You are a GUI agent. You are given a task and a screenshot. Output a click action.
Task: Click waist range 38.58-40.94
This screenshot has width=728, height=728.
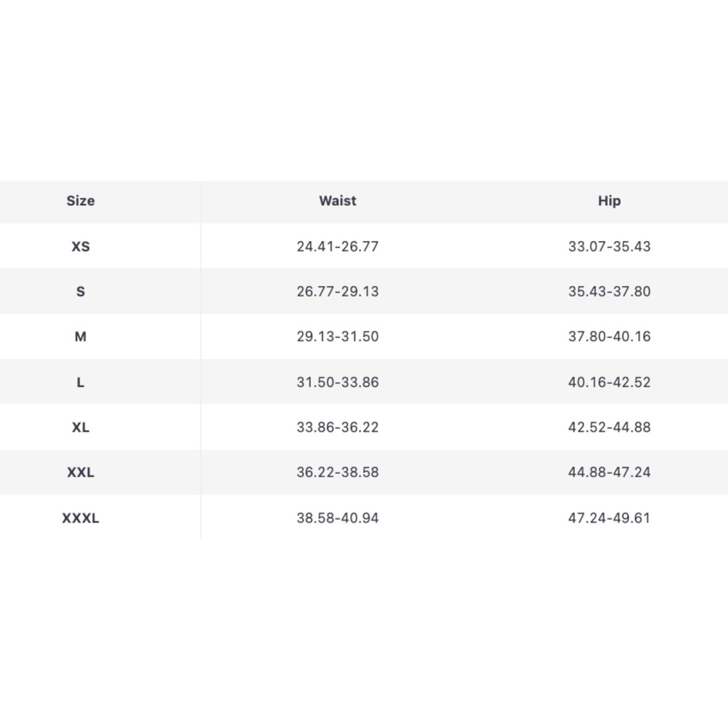(x=338, y=518)
